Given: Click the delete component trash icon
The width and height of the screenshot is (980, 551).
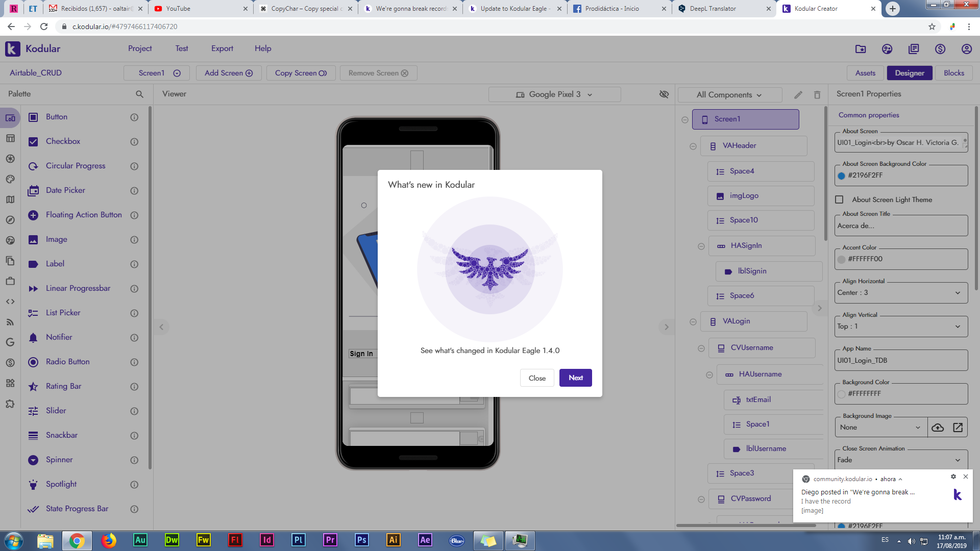Looking at the screenshot, I should pyautogui.click(x=817, y=95).
